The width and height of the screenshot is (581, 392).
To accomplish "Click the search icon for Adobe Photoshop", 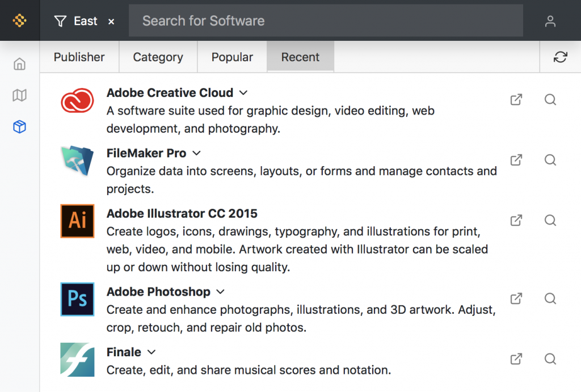I will pos(550,298).
